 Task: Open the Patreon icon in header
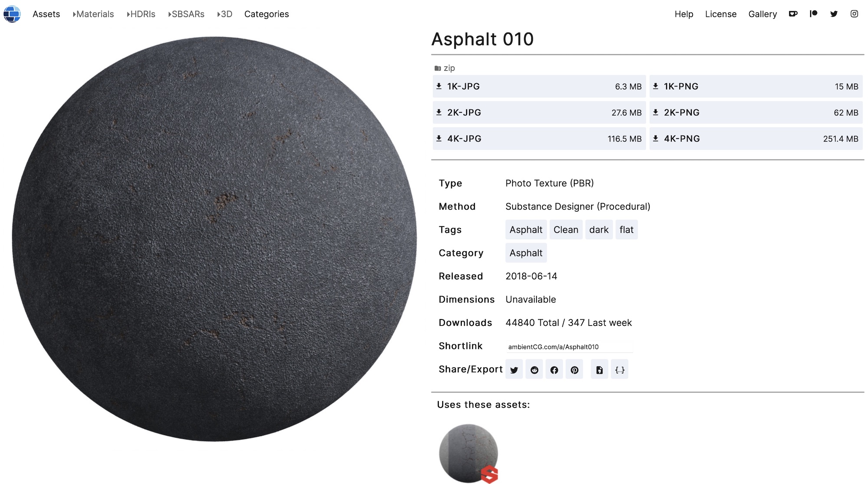[x=813, y=14]
